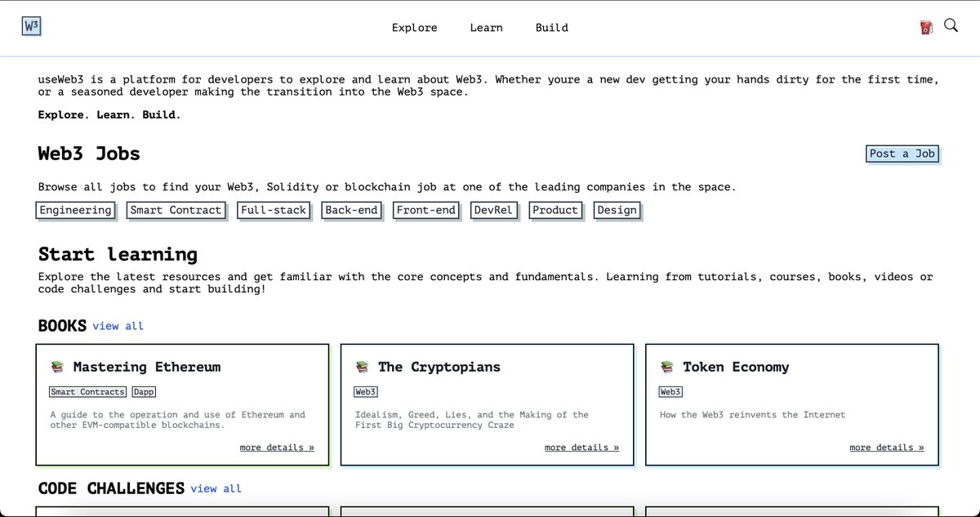Screen dimensions: 980x517
Task: Click the Web3 tag on Token Economy
Action: click(x=670, y=392)
